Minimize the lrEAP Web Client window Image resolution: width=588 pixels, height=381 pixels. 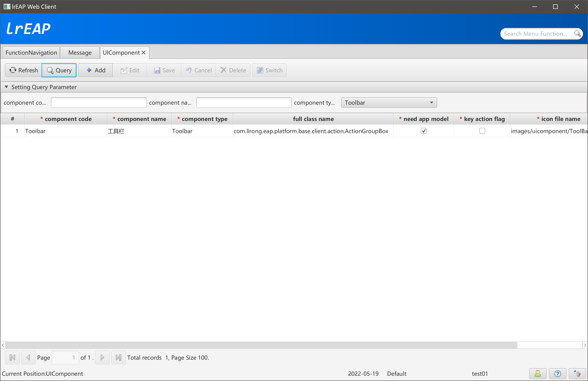tap(534, 7)
